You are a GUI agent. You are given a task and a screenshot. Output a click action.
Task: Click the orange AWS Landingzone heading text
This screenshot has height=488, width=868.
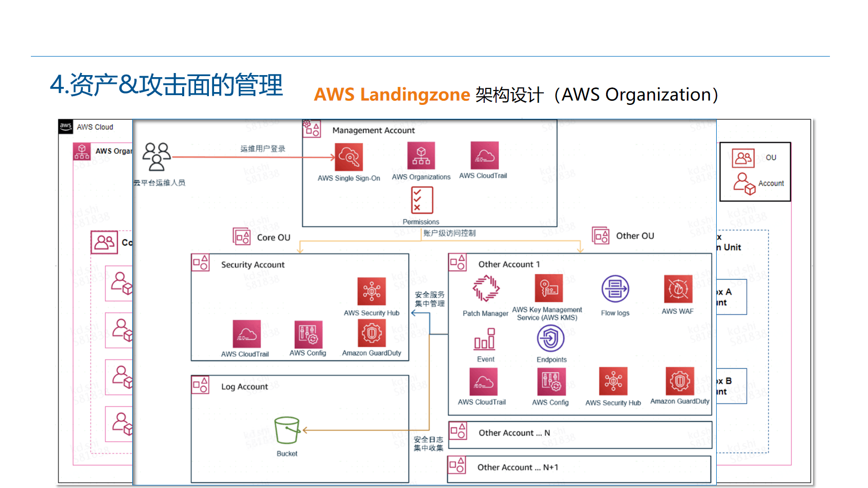click(392, 95)
